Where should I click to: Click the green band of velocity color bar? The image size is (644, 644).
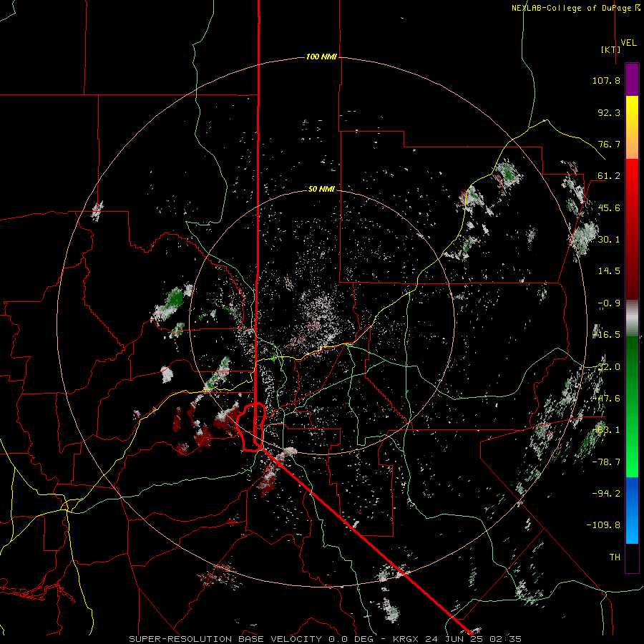tap(632, 406)
